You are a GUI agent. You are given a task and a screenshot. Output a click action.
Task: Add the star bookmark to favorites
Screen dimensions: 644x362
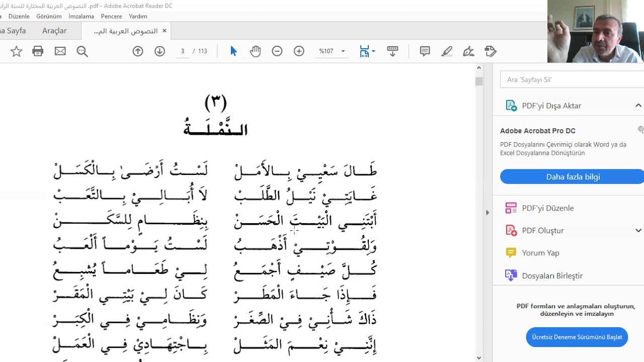[x=16, y=51]
